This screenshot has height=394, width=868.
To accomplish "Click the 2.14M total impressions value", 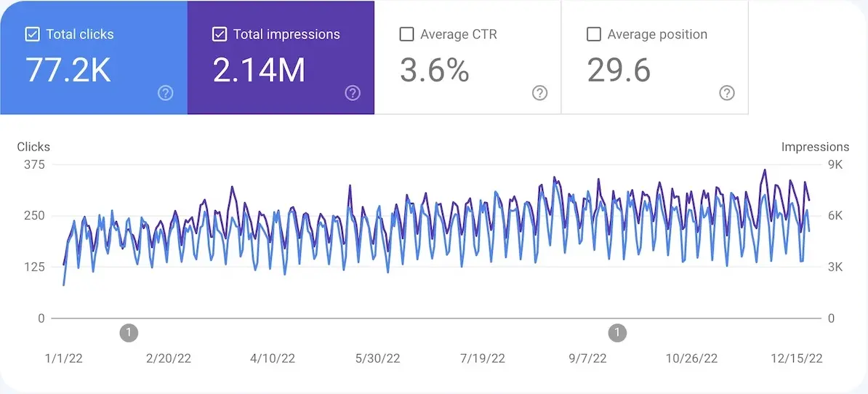I will point(259,71).
